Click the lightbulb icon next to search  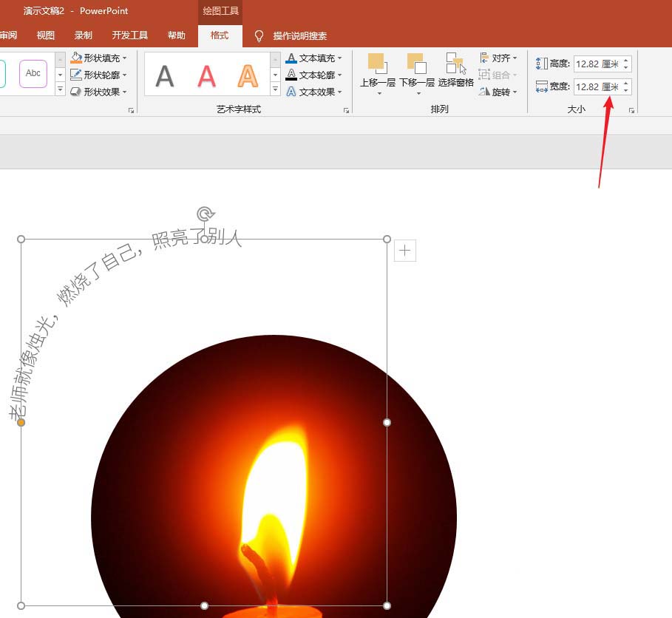click(x=259, y=36)
